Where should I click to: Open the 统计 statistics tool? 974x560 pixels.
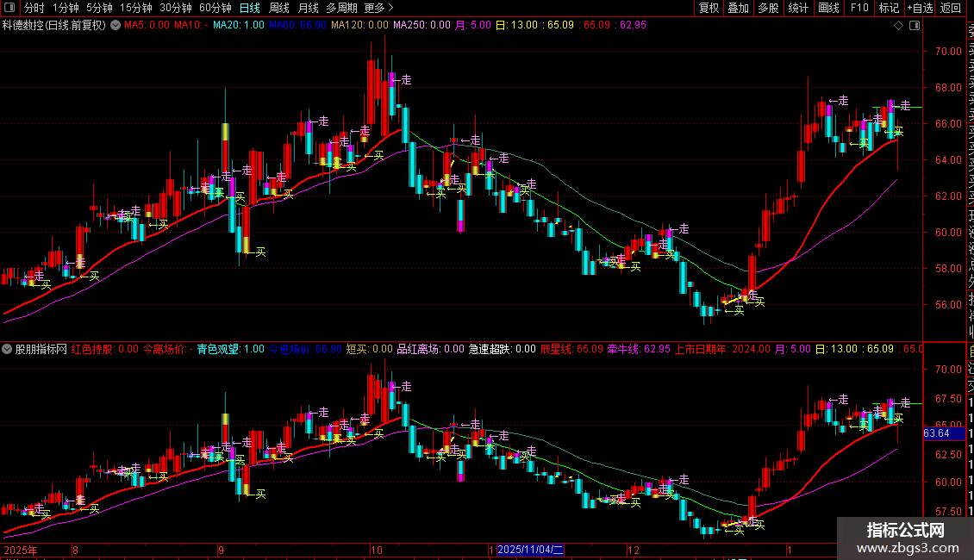(797, 8)
